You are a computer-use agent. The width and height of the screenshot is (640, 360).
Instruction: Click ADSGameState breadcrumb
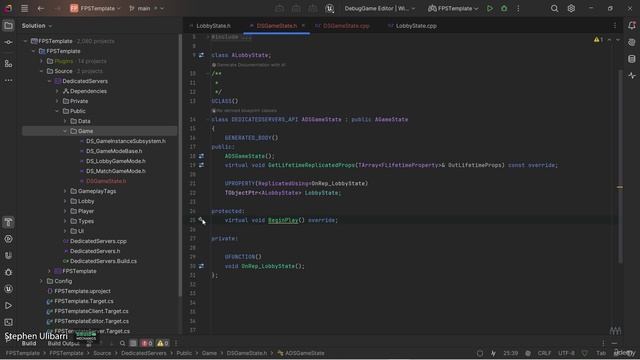pyautogui.click(x=304, y=353)
